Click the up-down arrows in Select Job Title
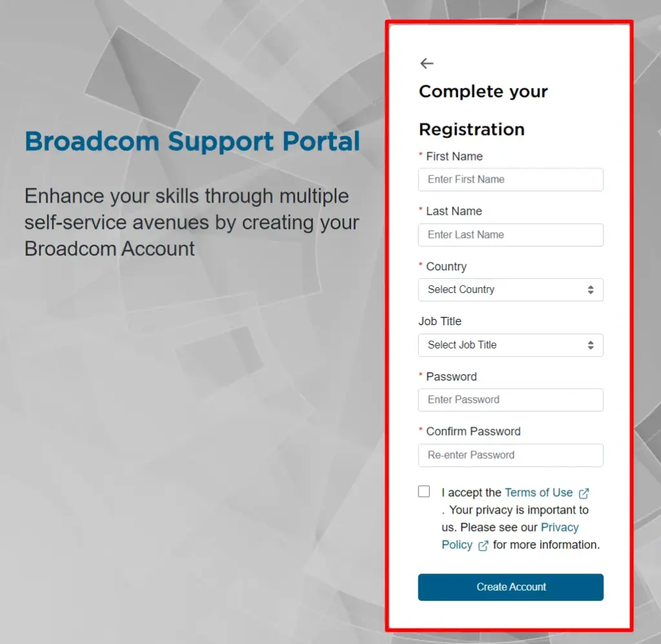The image size is (661, 644). pos(591,345)
